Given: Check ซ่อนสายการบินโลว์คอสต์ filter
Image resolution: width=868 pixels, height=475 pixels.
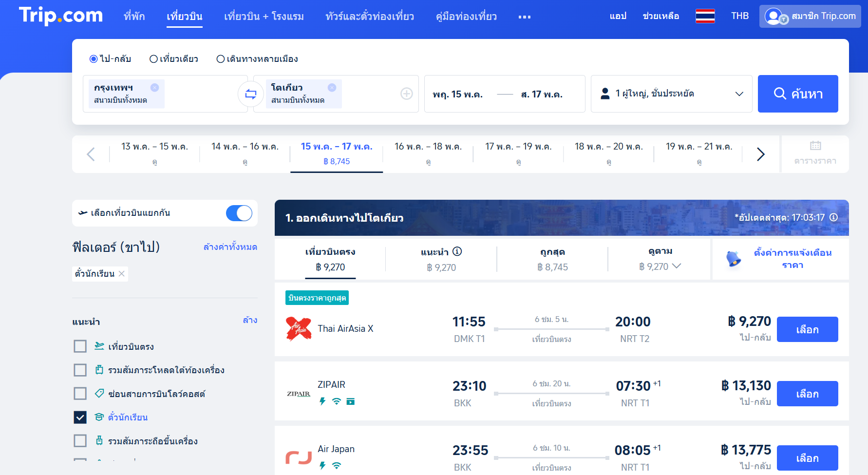Looking at the screenshot, I should click(x=80, y=394).
